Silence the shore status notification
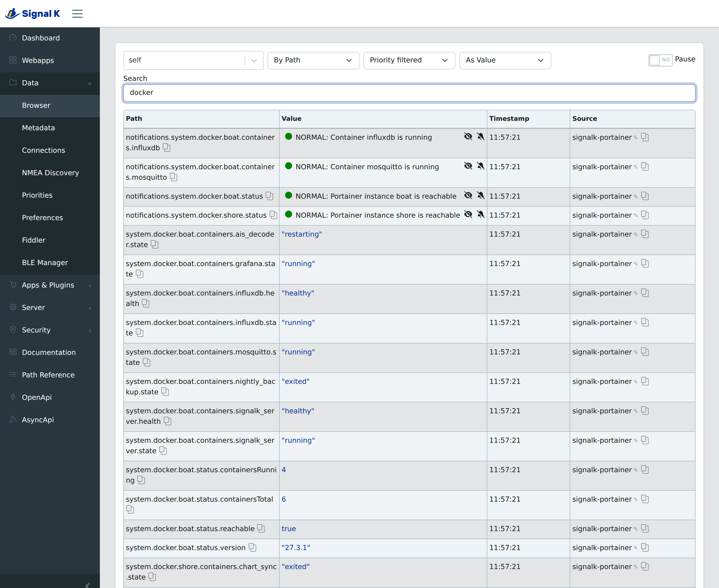 coord(481,214)
